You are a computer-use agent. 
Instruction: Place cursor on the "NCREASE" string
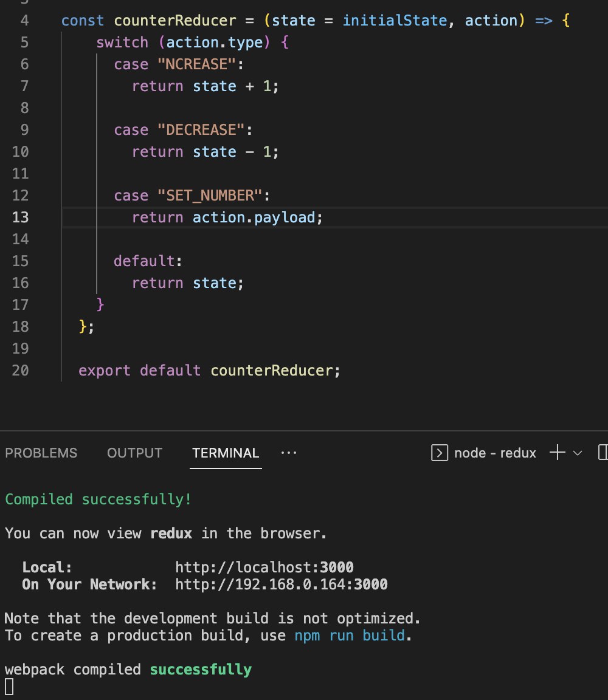coord(196,64)
